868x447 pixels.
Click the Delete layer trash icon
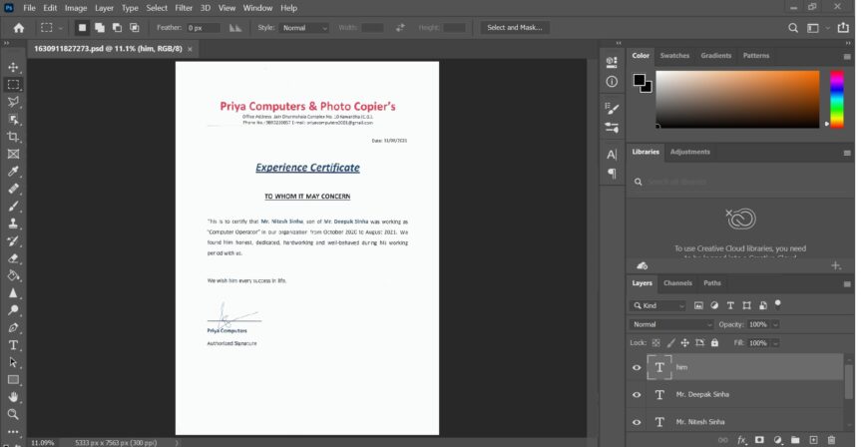[831, 440]
